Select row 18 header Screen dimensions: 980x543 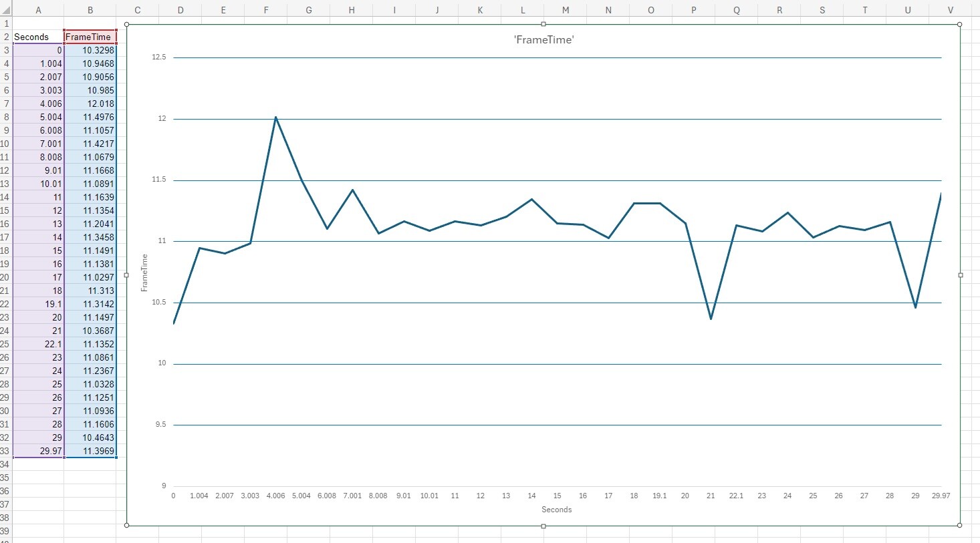[x=5, y=250]
